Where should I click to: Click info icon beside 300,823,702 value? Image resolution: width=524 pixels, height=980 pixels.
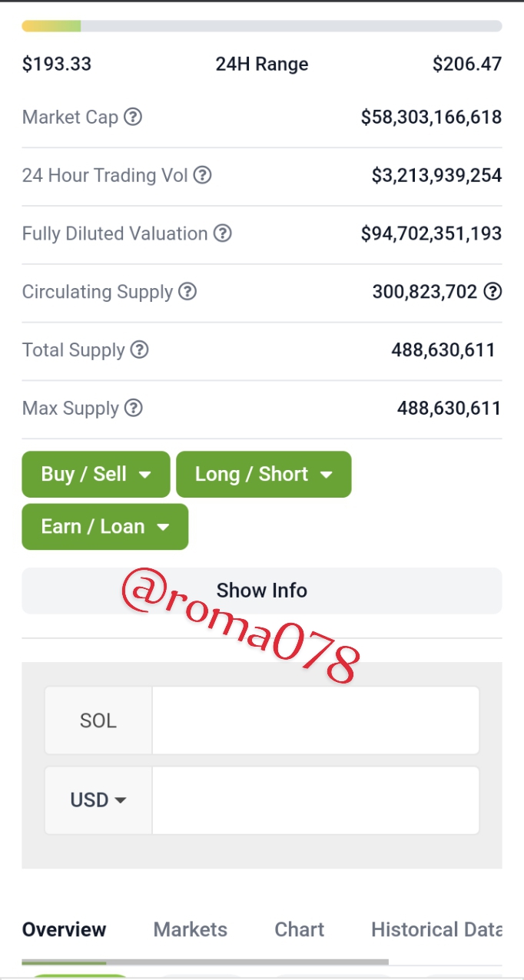492,292
